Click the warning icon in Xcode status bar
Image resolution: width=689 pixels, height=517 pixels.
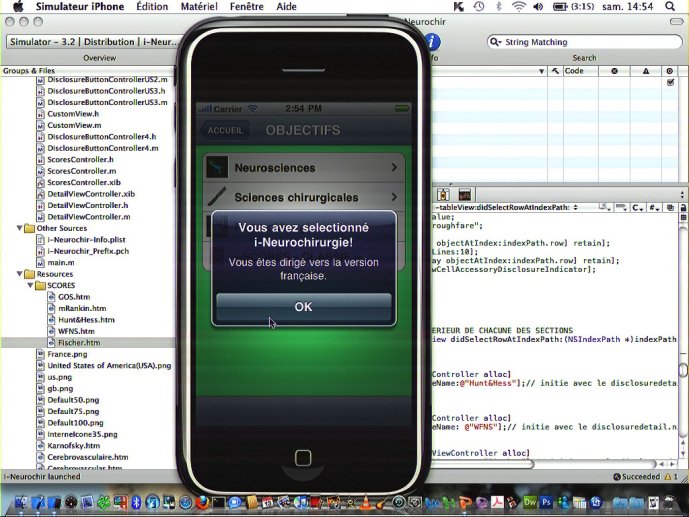click(668, 477)
